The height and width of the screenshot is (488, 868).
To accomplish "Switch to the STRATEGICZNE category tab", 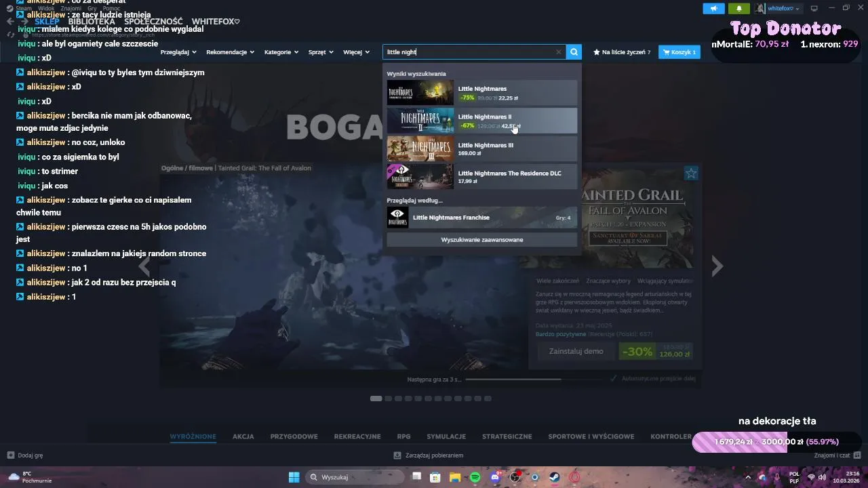I will click(x=507, y=436).
